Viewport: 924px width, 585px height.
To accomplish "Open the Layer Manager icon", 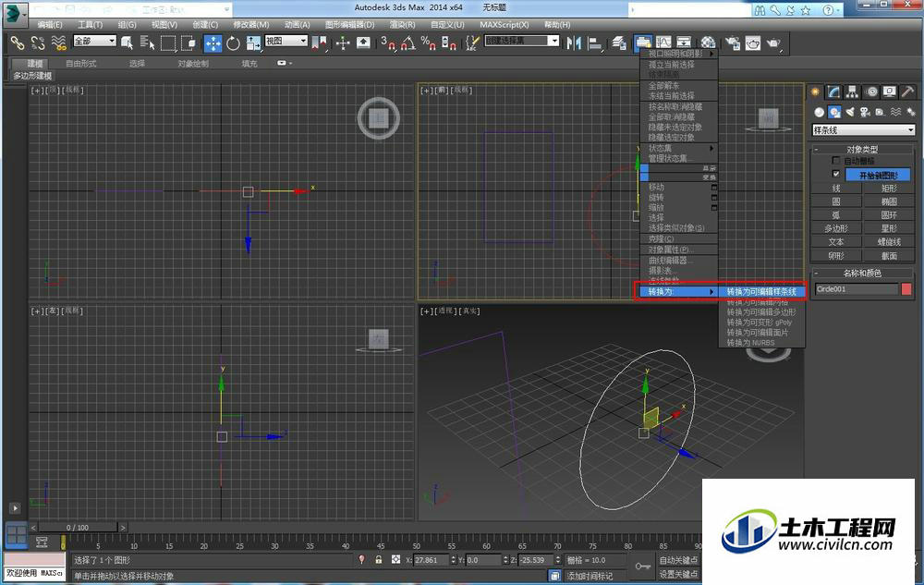I will (619, 43).
